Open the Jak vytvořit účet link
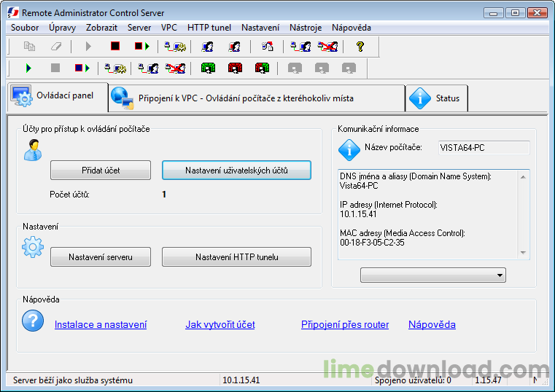The width and height of the screenshot is (555, 392). (220, 324)
